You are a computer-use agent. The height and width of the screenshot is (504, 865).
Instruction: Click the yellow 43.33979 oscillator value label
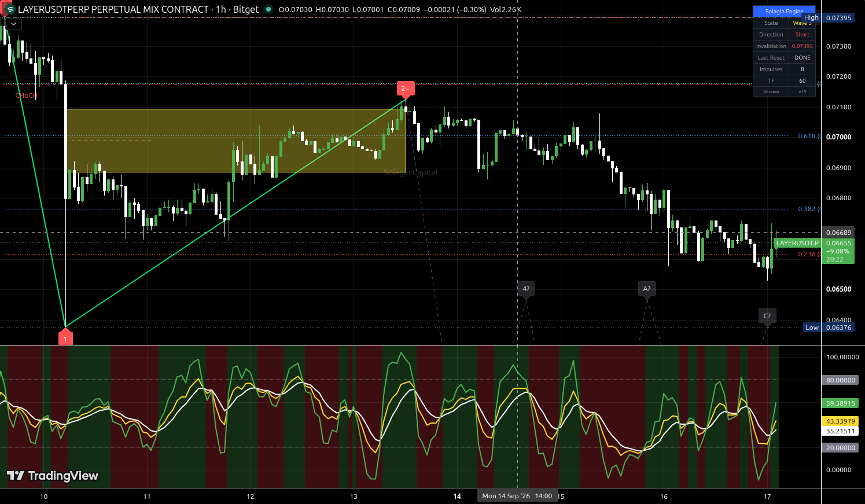click(841, 421)
